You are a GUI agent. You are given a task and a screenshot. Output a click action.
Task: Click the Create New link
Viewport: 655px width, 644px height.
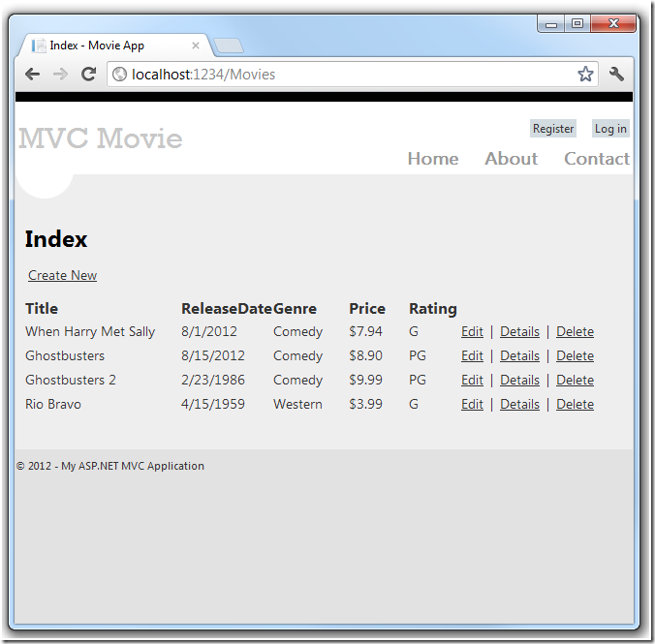(x=62, y=276)
